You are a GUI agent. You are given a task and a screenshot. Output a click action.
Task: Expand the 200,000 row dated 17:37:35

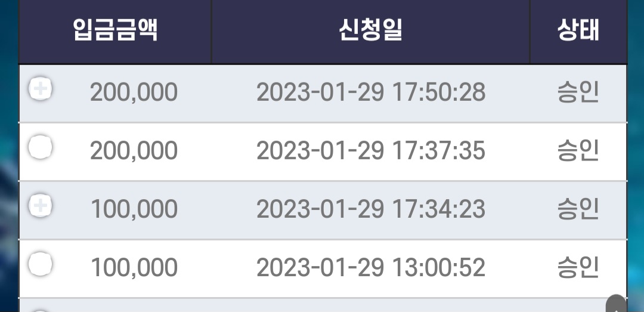[41, 147]
